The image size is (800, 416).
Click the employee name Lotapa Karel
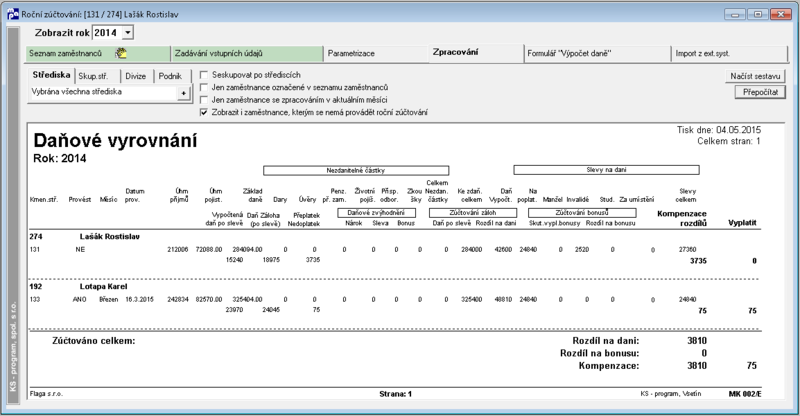[x=104, y=287]
